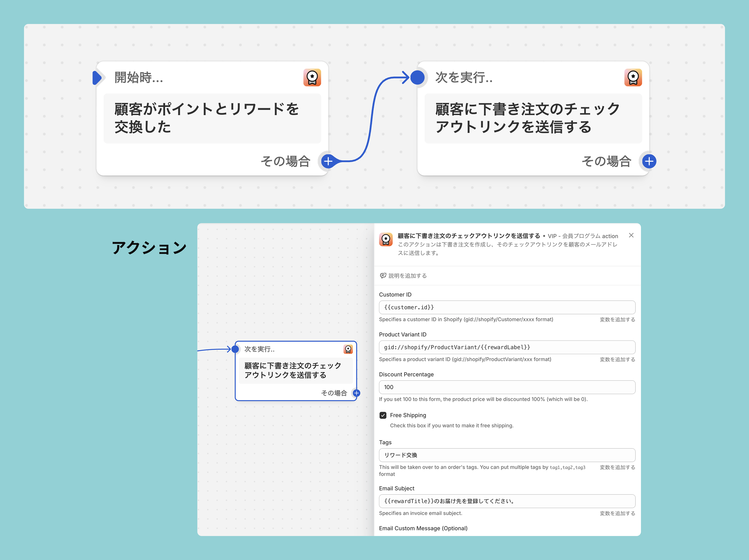Click plus connector on the trigger card
The height and width of the screenshot is (560, 749).
(x=328, y=161)
